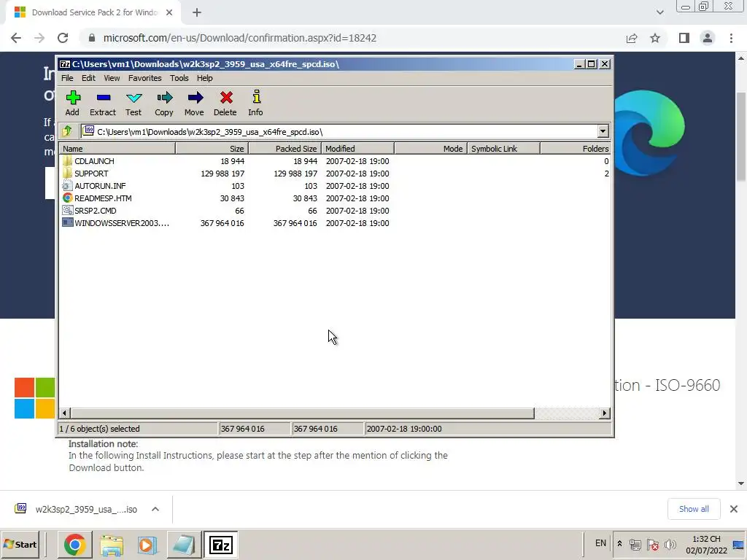747x560 pixels.
Task: Sort by the Packed Size column
Action: [285, 149]
